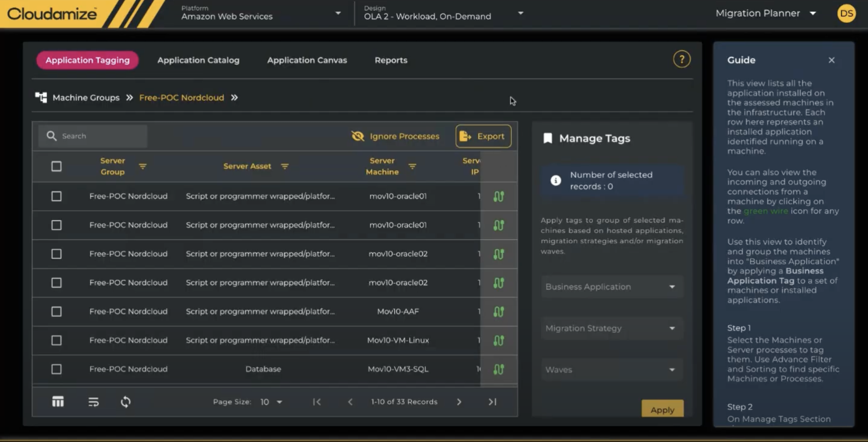Open the help question mark icon

(x=682, y=60)
